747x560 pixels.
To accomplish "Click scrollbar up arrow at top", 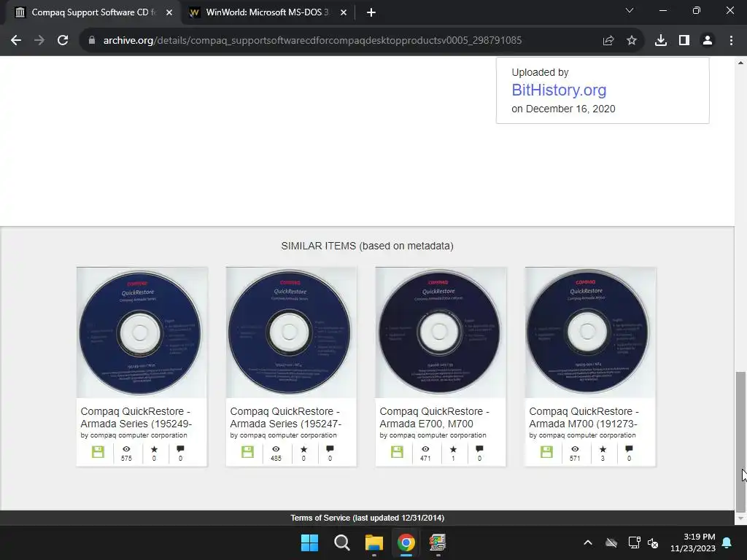I will (740, 63).
